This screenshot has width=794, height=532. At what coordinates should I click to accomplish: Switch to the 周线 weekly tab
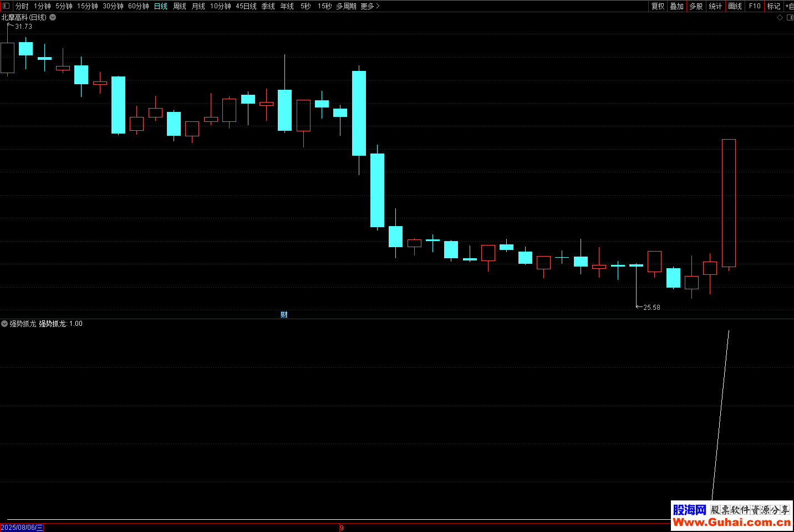180,6
